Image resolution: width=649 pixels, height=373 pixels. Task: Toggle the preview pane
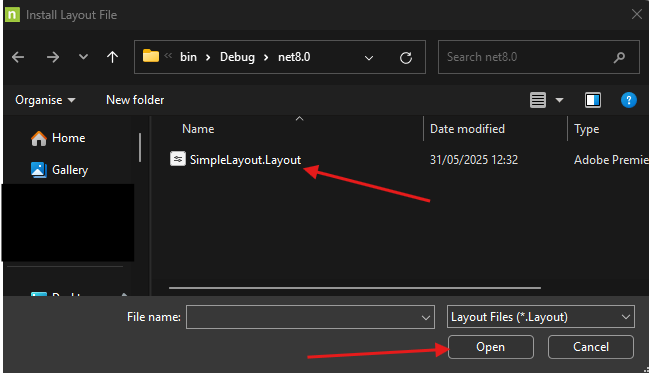tap(593, 100)
